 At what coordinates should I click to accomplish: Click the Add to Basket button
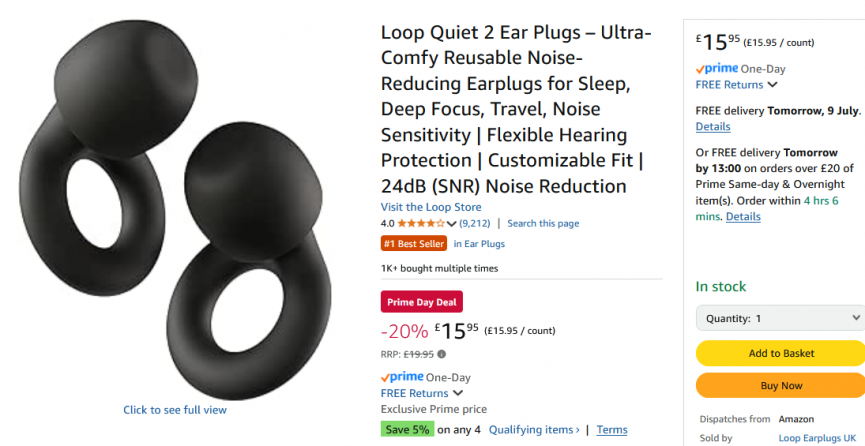tap(780, 353)
